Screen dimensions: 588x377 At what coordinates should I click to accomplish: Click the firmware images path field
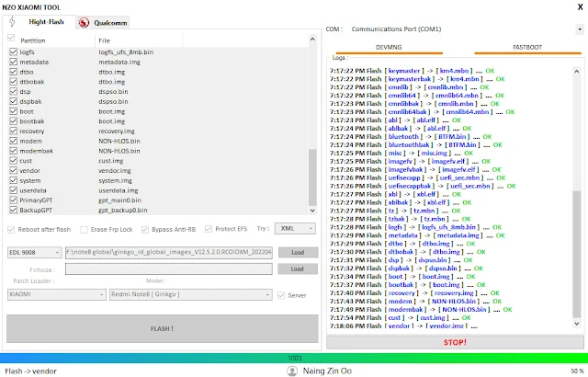point(169,252)
